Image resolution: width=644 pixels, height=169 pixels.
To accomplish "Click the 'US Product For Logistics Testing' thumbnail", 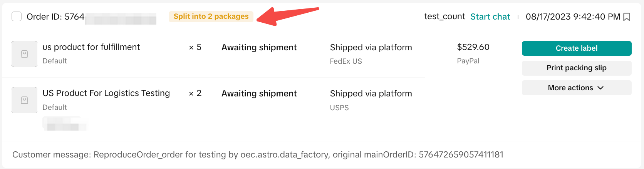I will point(24,100).
